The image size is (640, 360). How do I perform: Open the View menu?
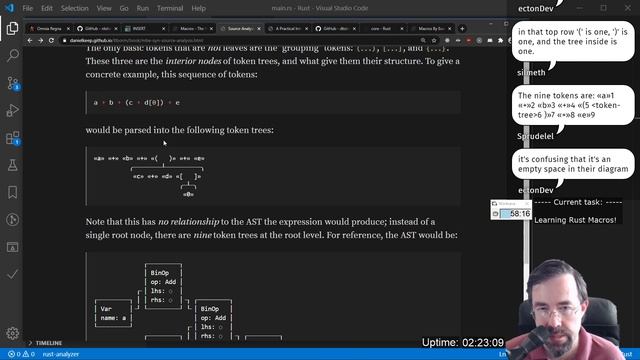104,8
